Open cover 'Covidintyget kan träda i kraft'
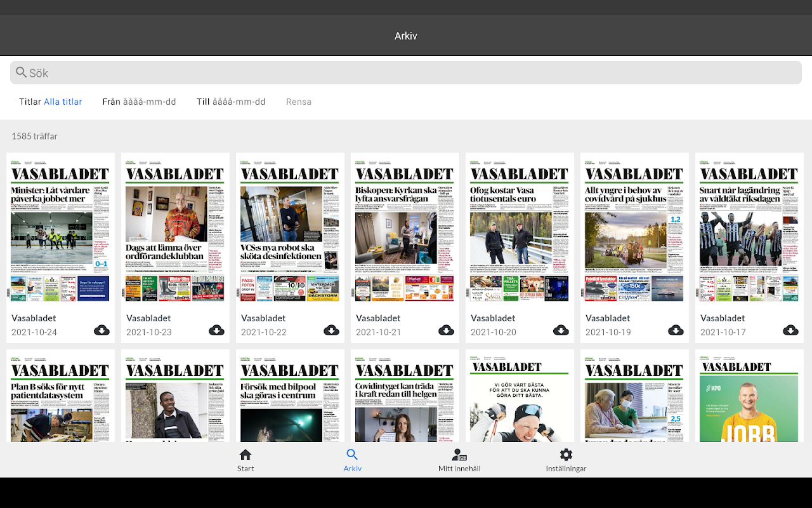Image resolution: width=812 pixels, height=508 pixels. 405,398
